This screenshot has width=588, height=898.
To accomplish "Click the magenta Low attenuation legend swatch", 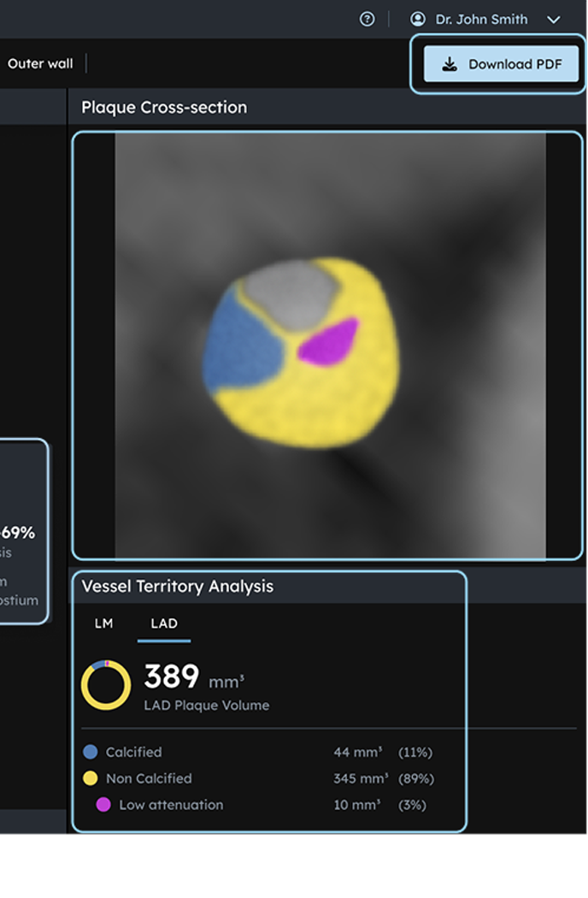I will pyautogui.click(x=103, y=805).
